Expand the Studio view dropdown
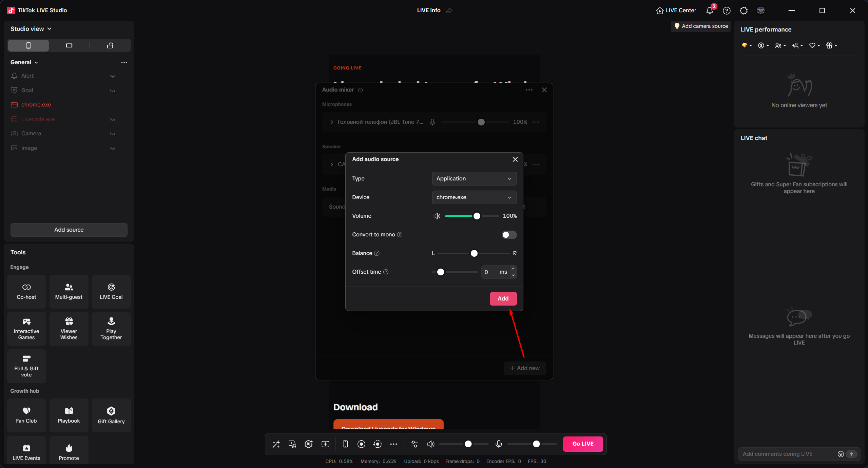Image resolution: width=868 pixels, height=468 pixels. 31,29
